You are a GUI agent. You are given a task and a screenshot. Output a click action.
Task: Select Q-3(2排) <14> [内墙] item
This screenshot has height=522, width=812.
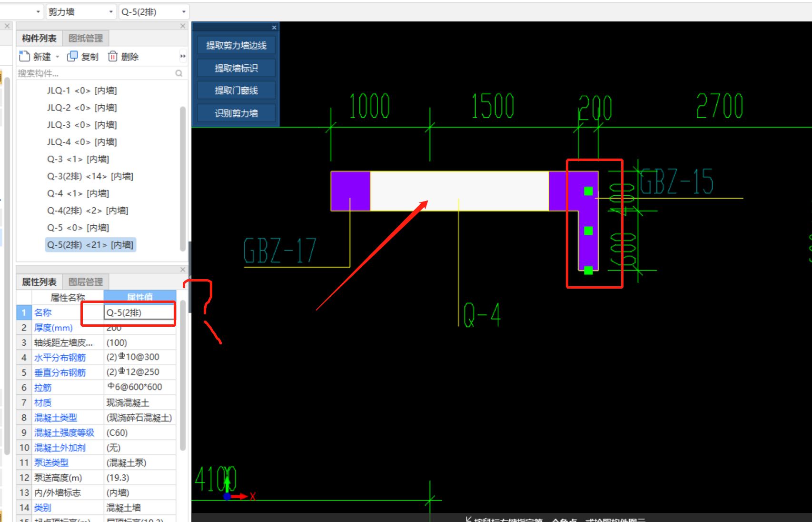90,176
